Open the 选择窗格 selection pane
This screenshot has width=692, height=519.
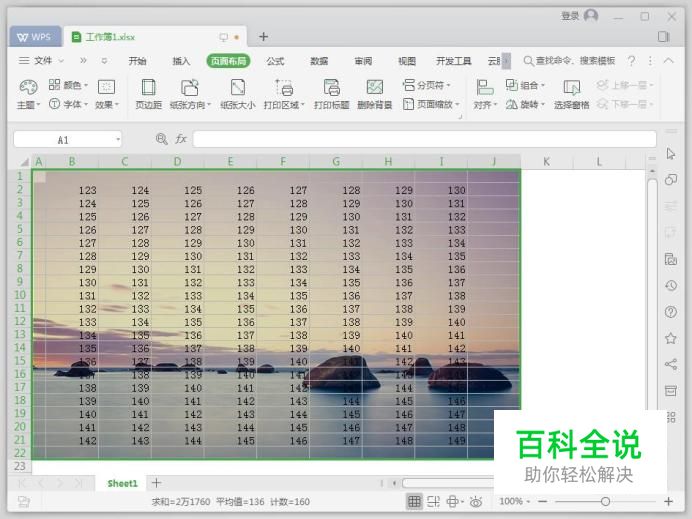pos(572,94)
